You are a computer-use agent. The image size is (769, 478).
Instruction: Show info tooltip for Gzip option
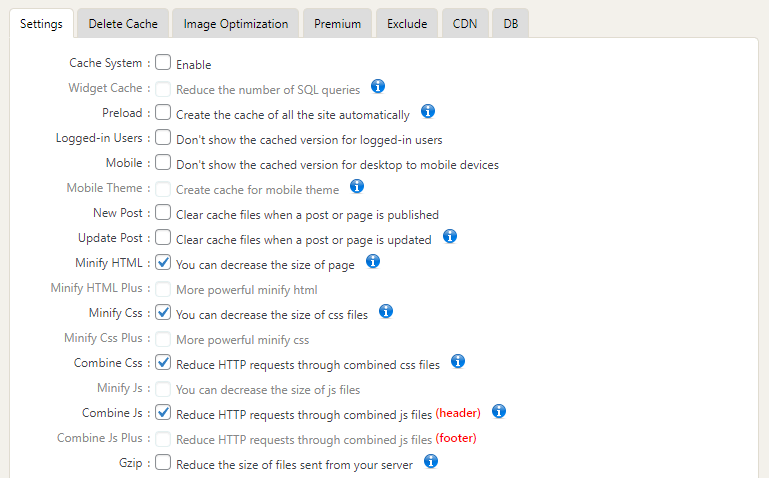coord(431,461)
